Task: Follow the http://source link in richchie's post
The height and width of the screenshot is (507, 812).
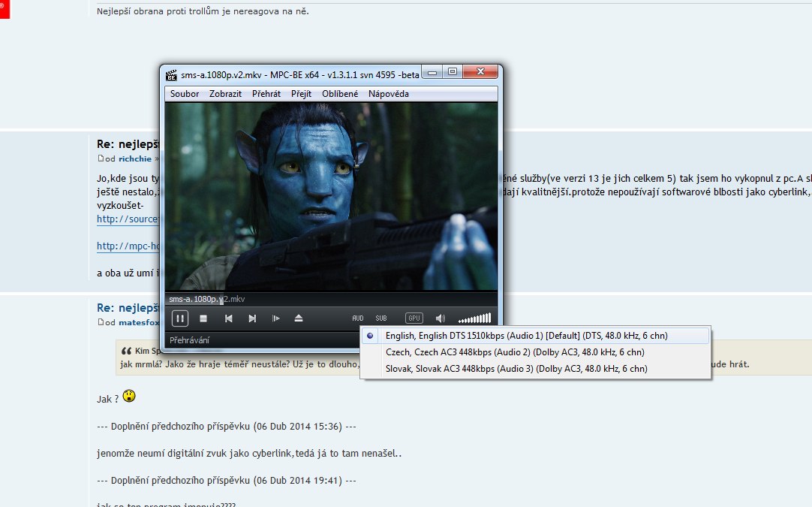Action: (128, 219)
